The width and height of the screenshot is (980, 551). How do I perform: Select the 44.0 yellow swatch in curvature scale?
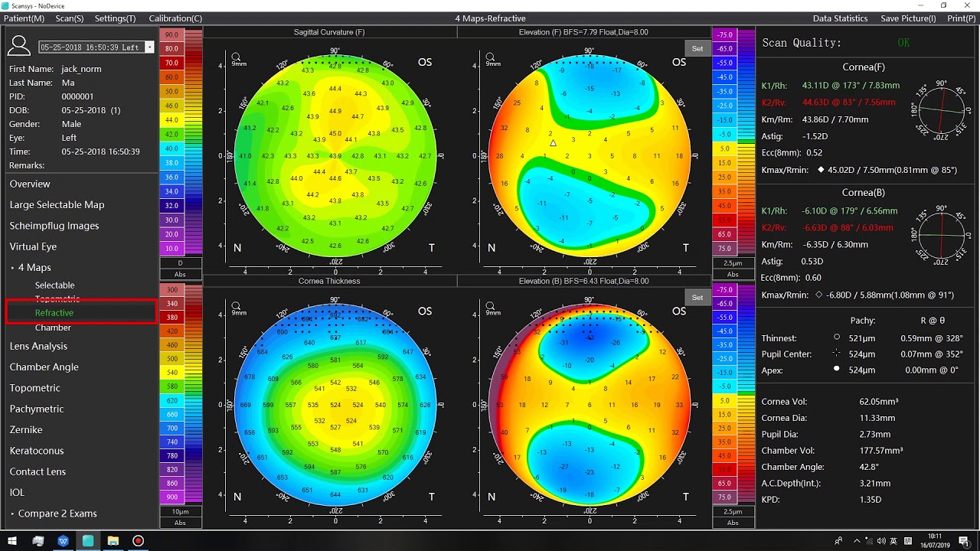171,120
